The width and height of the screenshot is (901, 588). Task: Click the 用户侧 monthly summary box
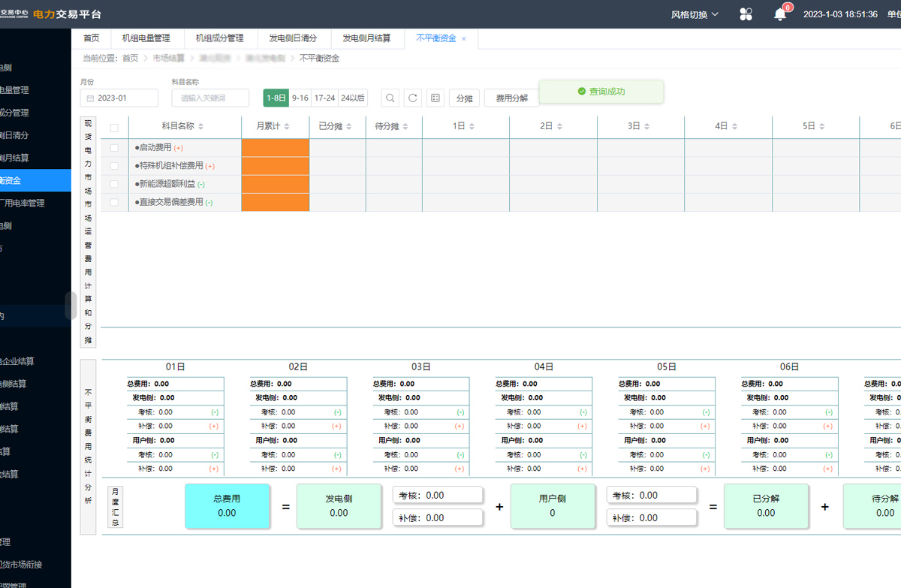[x=553, y=506]
